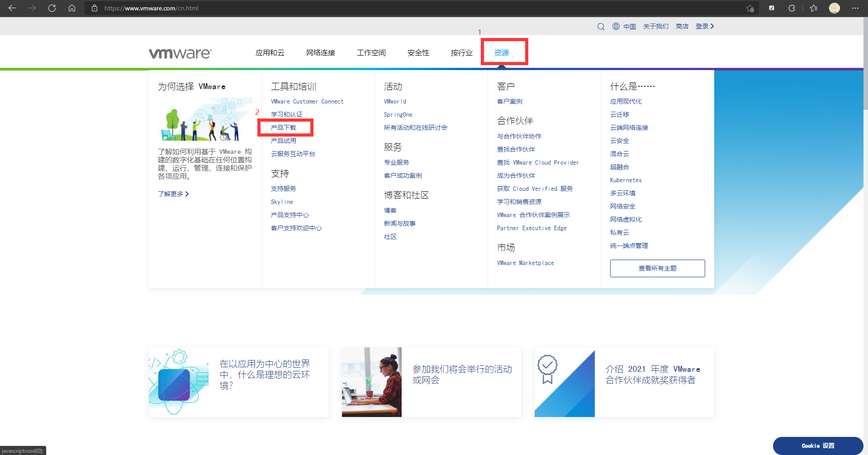Viewport: 868px width, 455px height.
Task: Open 2021 年度 VMware 合作伙伴成就奖 card
Action: 624,382
